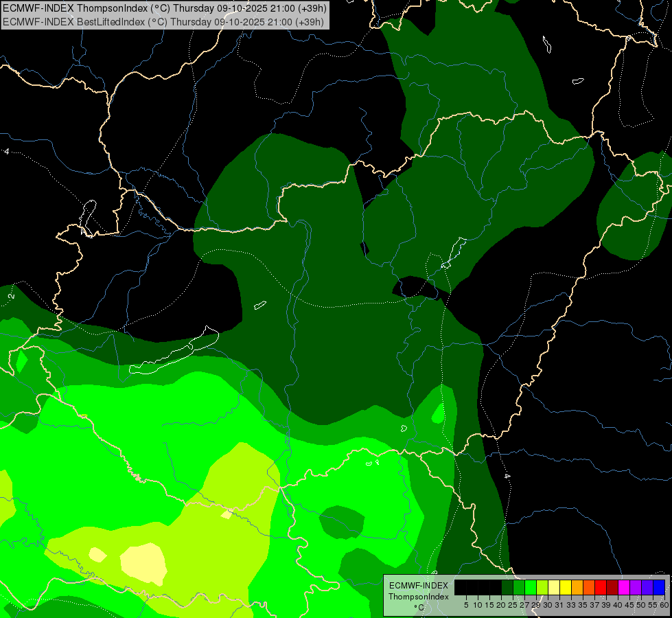Select the medium green 25–27 legend swatch
Screen dimensions: 672x618
pyautogui.click(x=519, y=587)
